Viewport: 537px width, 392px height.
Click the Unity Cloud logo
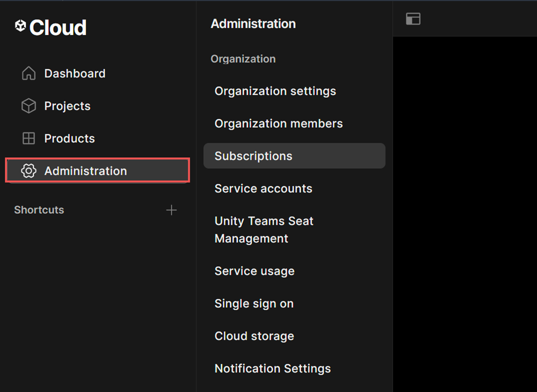coord(50,27)
